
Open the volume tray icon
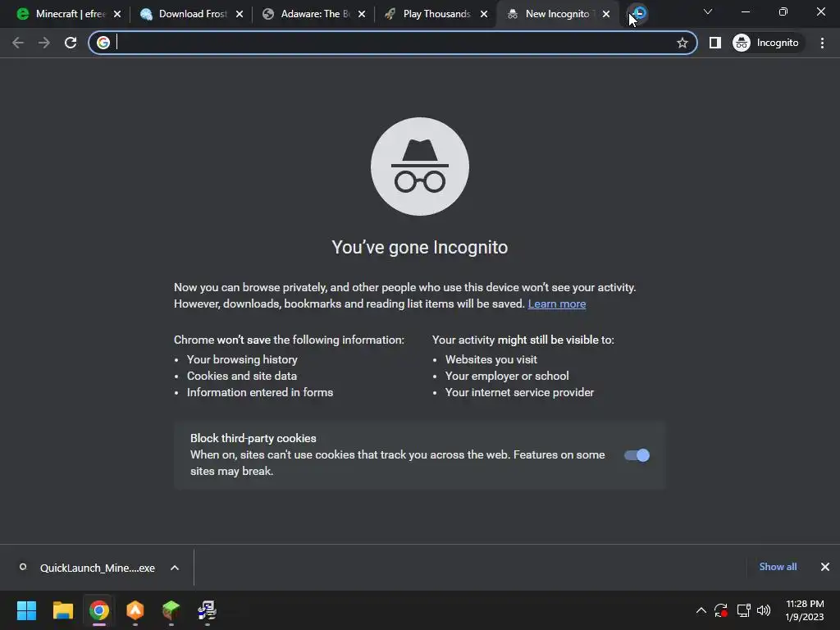pyautogui.click(x=764, y=610)
